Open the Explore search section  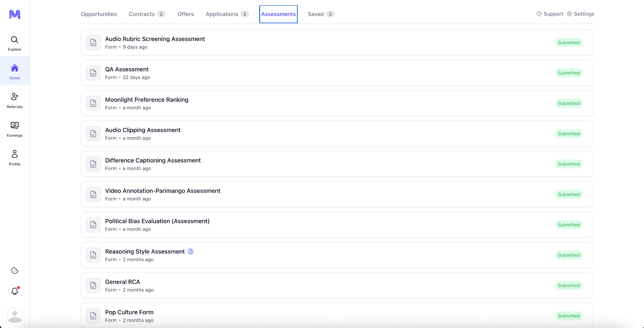tap(14, 43)
